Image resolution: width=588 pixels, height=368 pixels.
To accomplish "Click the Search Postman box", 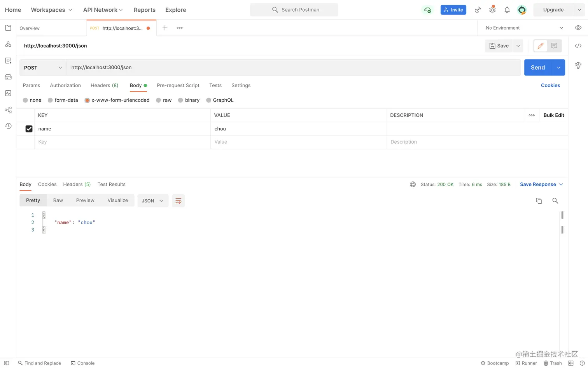I will point(294,10).
